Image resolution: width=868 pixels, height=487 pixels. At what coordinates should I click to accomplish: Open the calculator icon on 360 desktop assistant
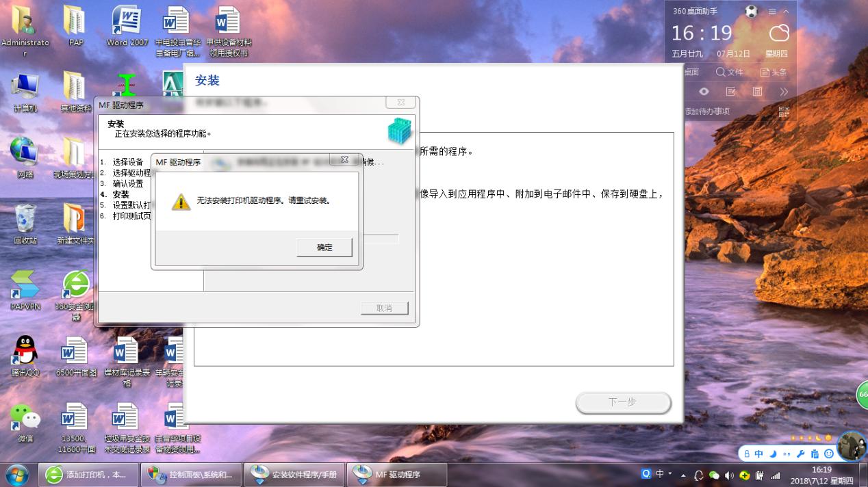[757, 91]
